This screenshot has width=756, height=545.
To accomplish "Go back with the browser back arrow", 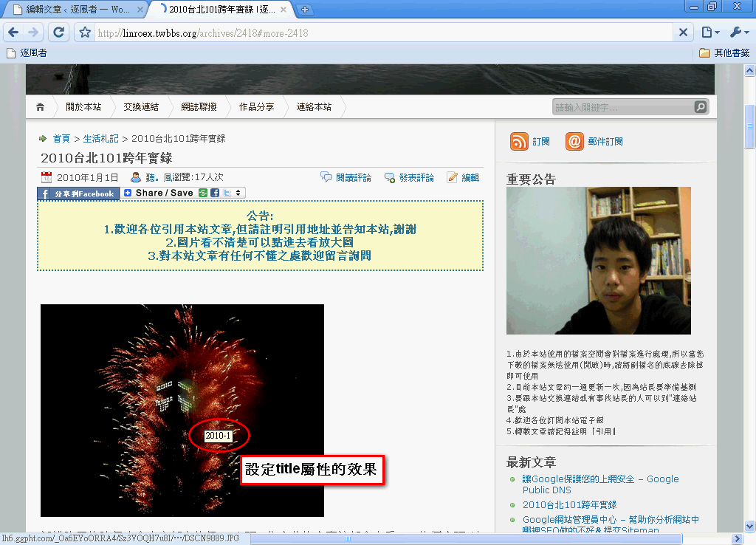I will coord(13,32).
